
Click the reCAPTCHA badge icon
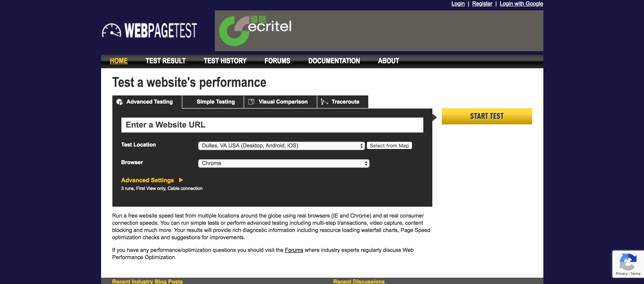[x=628, y=262]
